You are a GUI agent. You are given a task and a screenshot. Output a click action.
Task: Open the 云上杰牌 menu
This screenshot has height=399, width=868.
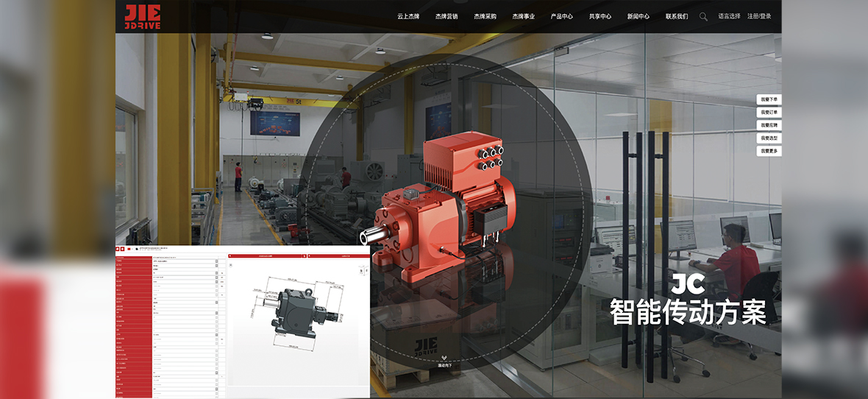408,16
